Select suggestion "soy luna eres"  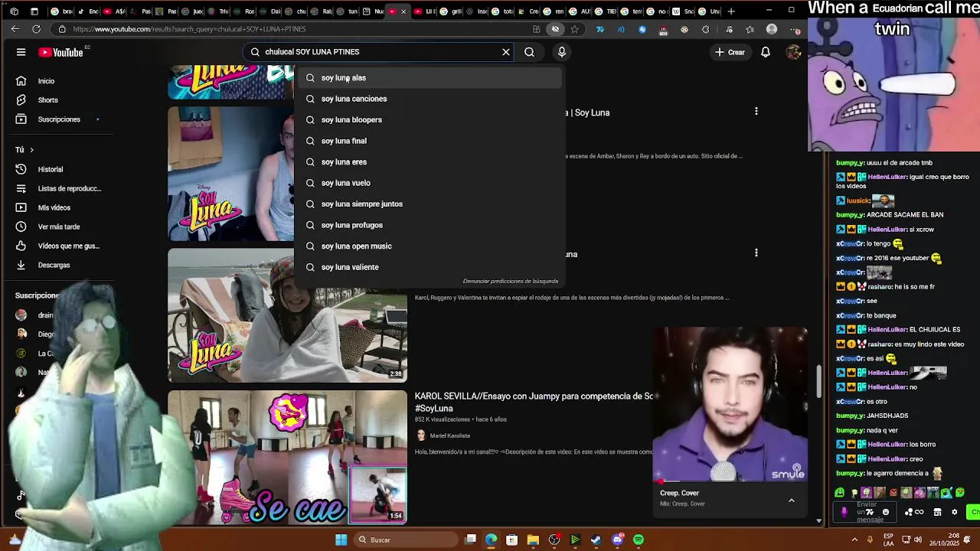pos(429,161)
